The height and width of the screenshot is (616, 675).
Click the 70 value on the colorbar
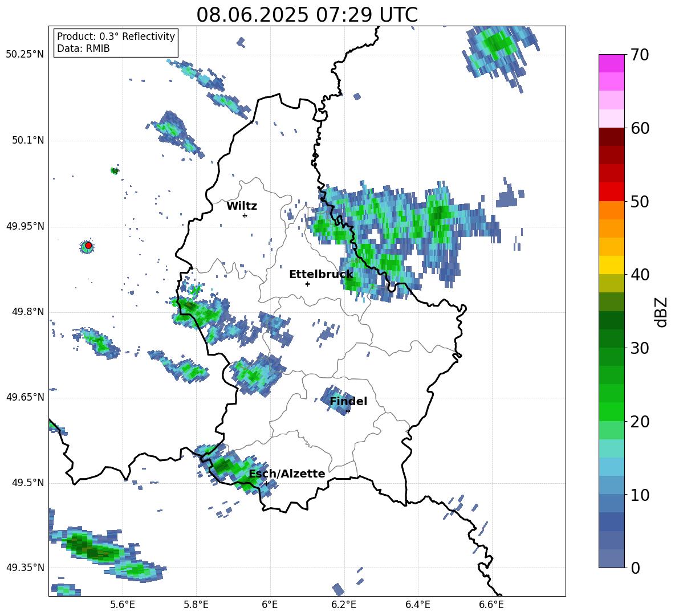pos(640,55)
